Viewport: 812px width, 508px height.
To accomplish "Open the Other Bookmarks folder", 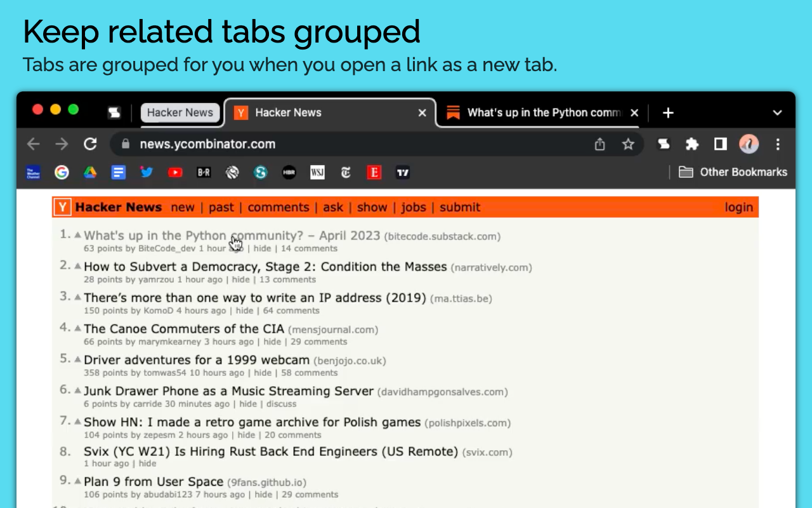I will (733, 172).
